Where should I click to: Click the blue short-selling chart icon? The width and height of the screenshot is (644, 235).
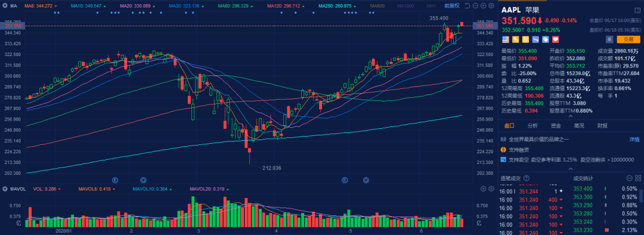pos(535,39)
